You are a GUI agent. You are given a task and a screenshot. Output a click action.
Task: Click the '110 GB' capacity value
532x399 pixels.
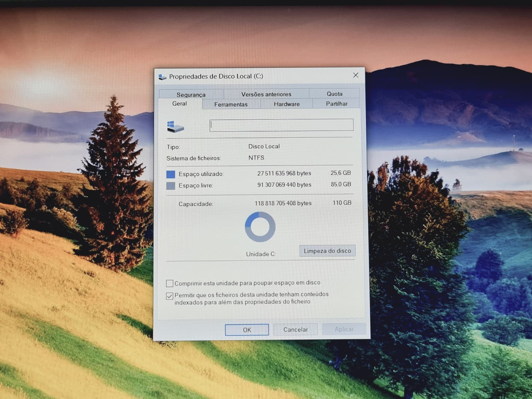pos(342,203)
